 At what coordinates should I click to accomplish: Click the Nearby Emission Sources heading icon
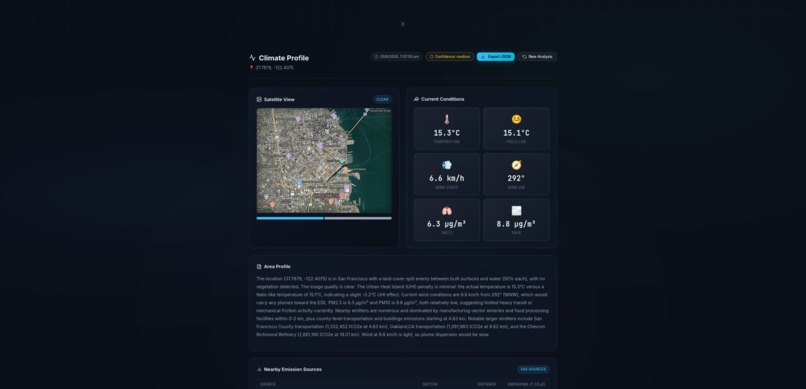coord(259,369)
